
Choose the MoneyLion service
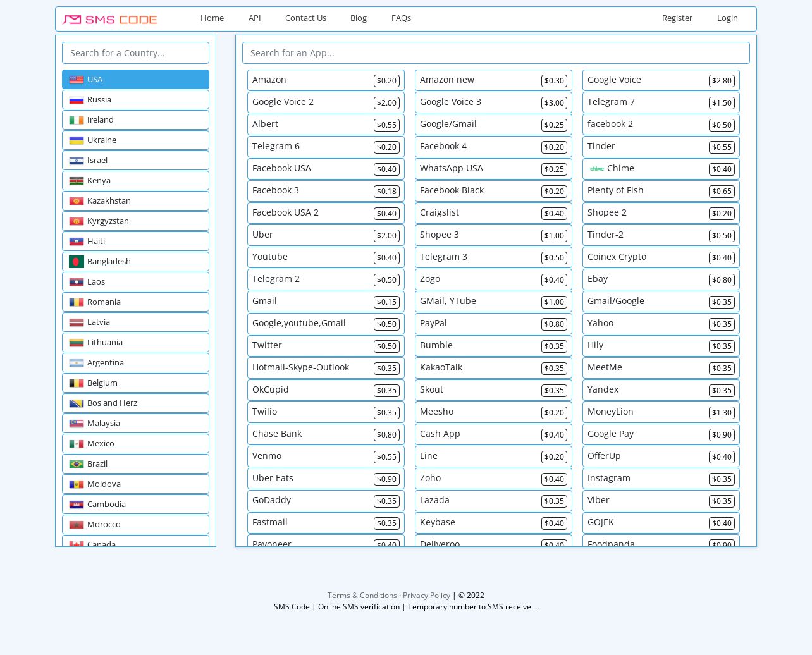(x=661, y=412)
